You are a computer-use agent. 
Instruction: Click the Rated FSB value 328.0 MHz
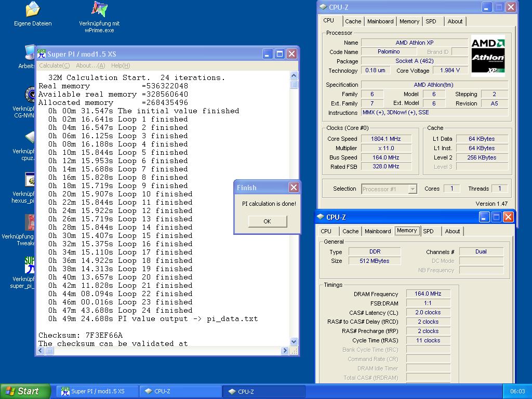(x=386, y=167)
